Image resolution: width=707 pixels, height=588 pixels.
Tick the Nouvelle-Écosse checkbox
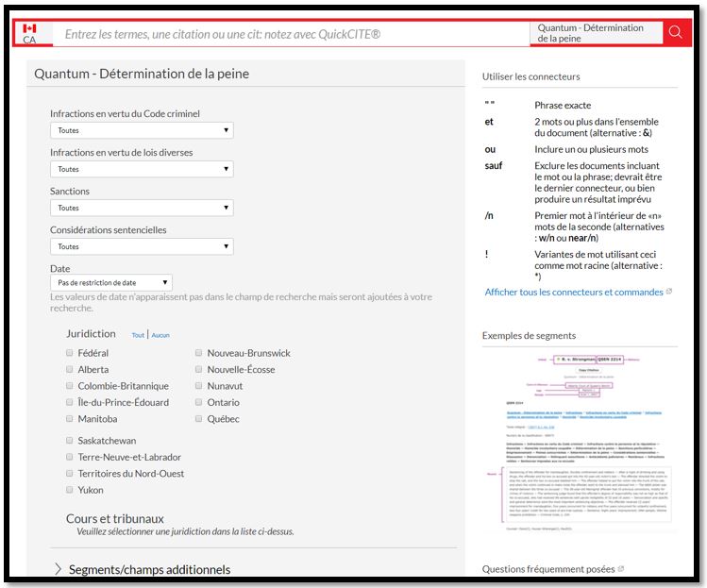[198, 369]
